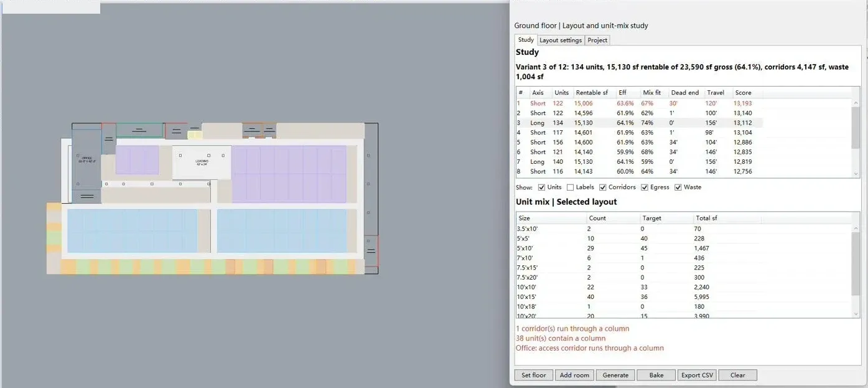The height and width of the screenshot is (388, 868).
Task: Click the Target column header
Action: tap(667, 219)
